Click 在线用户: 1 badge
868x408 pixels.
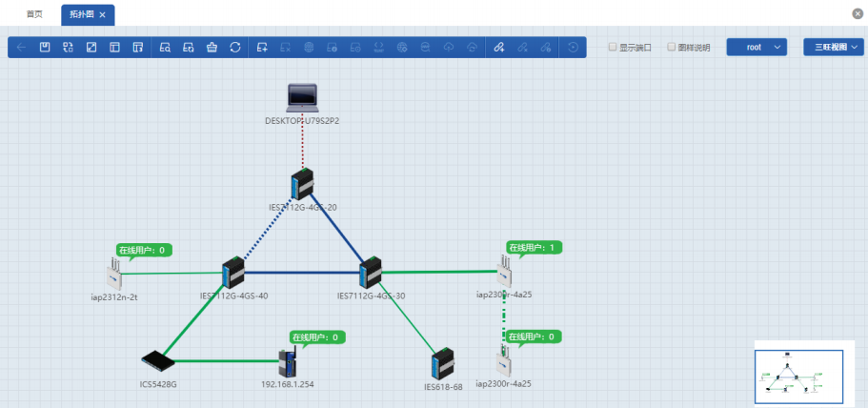(x=534, y=248)
